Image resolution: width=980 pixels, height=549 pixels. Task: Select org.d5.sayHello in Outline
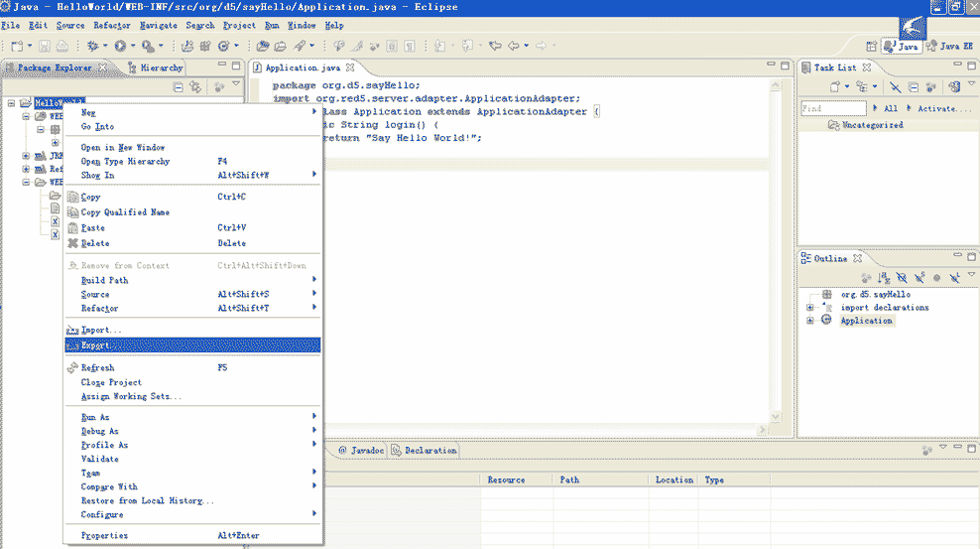[875, 294]
